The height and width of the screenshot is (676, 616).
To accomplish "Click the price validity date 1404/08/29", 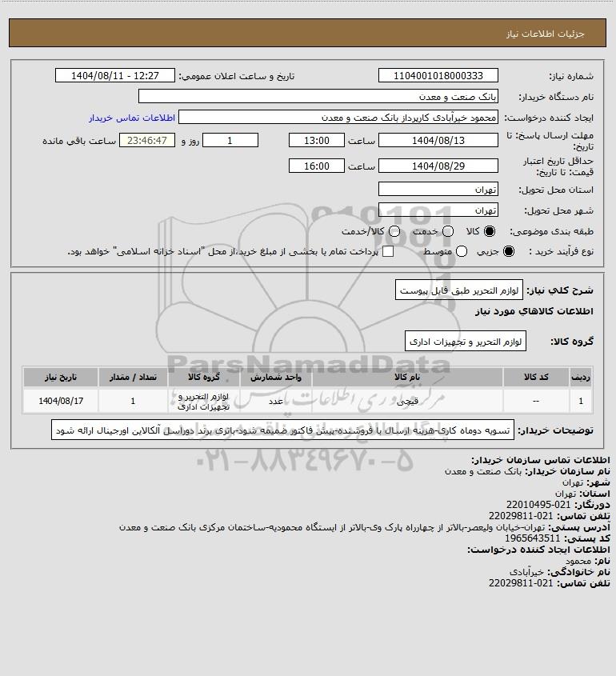I will pyautogui.click(x=438, y=166).
